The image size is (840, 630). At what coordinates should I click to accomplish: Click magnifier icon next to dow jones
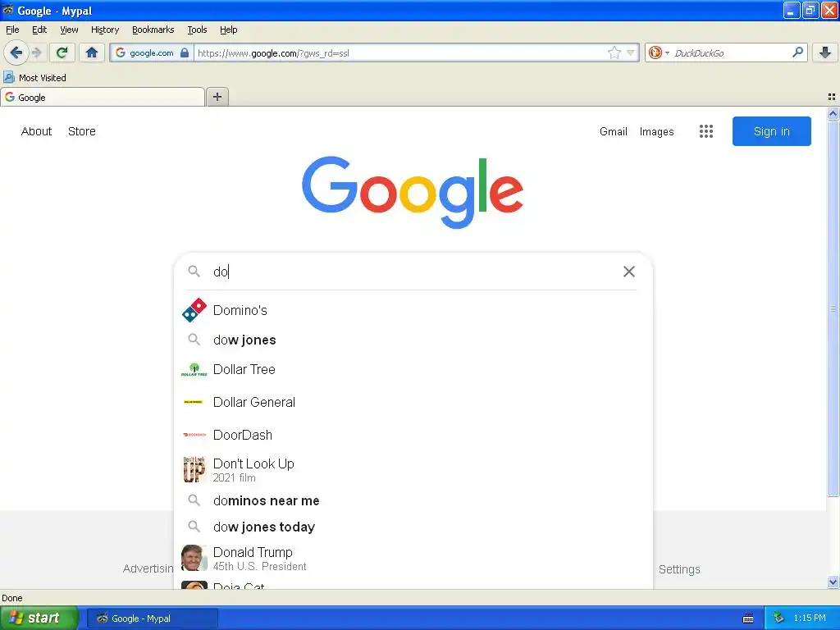(x=194, y=340)
